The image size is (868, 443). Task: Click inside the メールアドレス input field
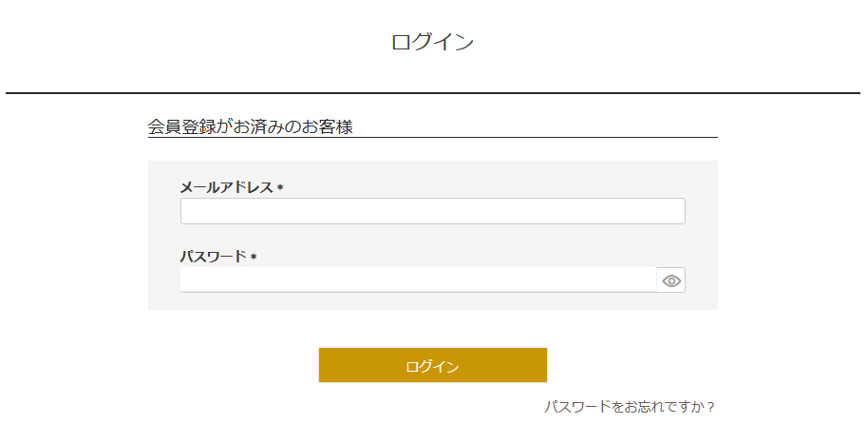432,211
